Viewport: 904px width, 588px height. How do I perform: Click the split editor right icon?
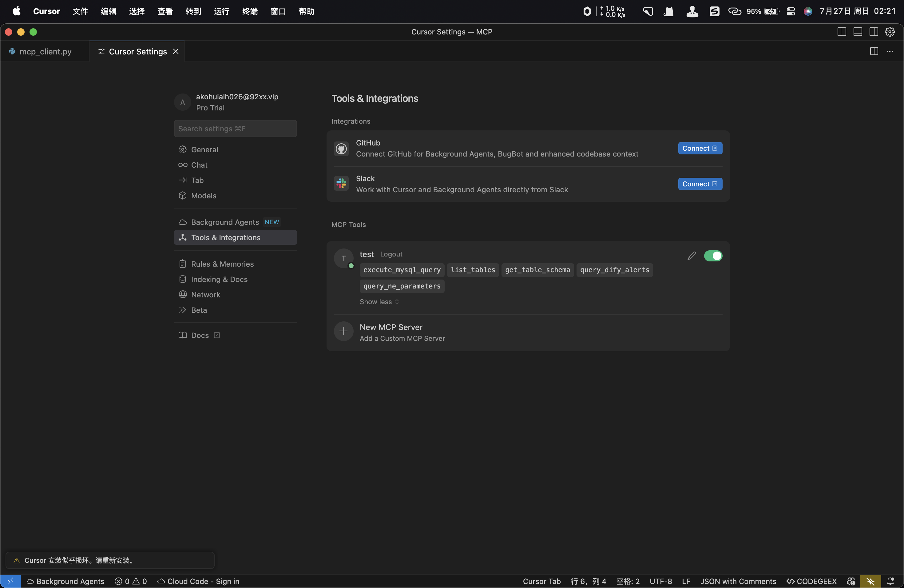874,51
